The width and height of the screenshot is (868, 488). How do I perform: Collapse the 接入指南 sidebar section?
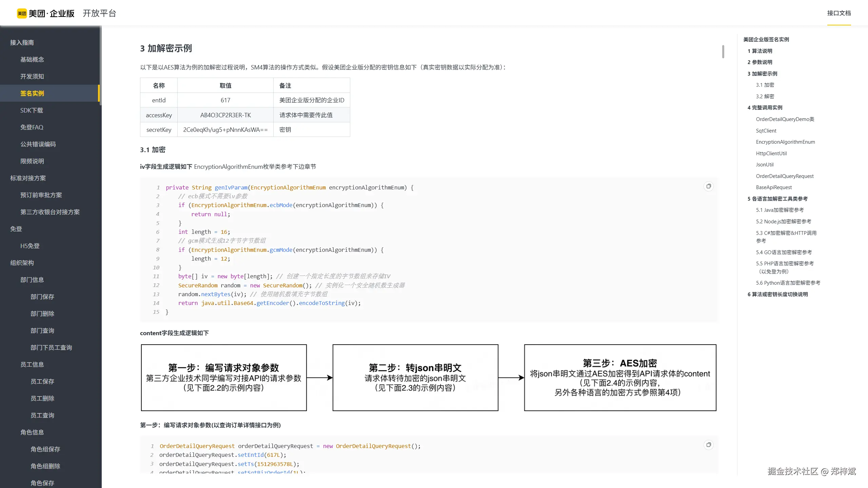22,42
